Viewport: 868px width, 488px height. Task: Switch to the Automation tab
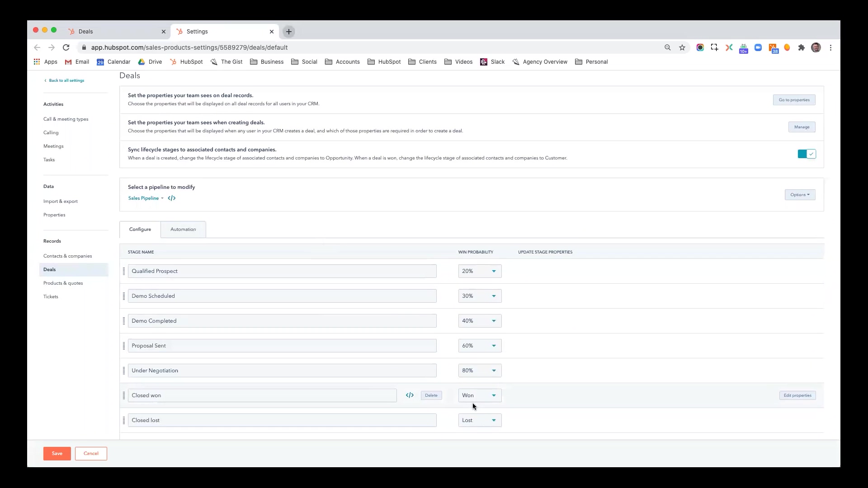pyautogui.click(x=183, y=230)
